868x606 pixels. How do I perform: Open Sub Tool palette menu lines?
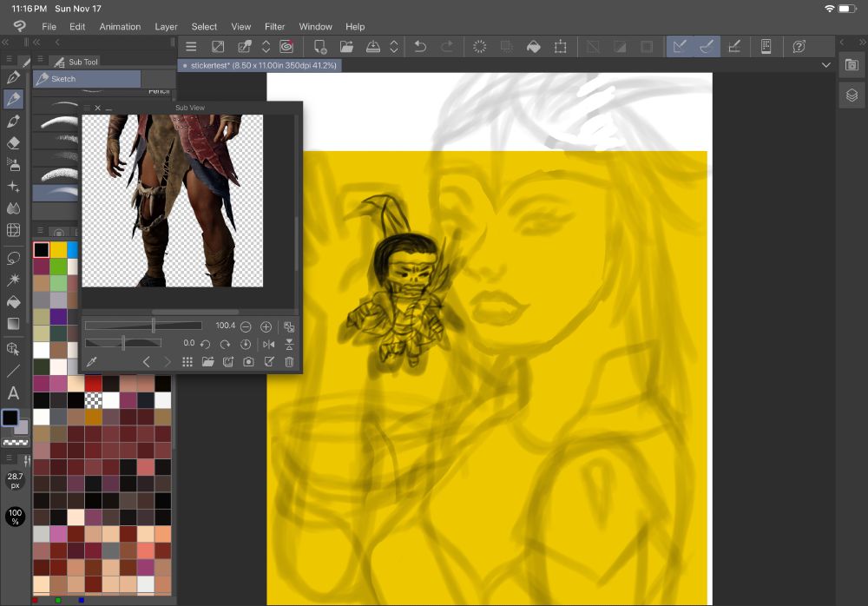[40, 59]
